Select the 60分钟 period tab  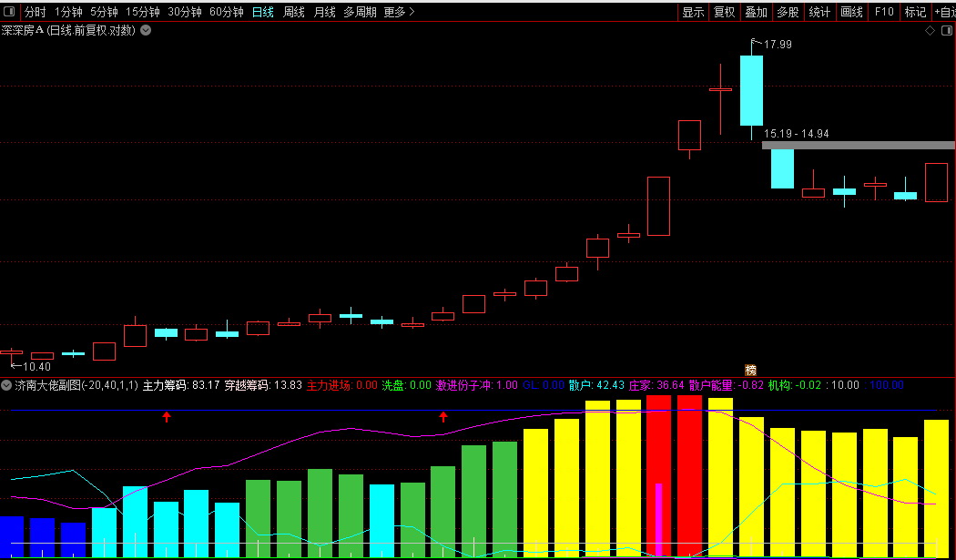[x=226, y=12]
